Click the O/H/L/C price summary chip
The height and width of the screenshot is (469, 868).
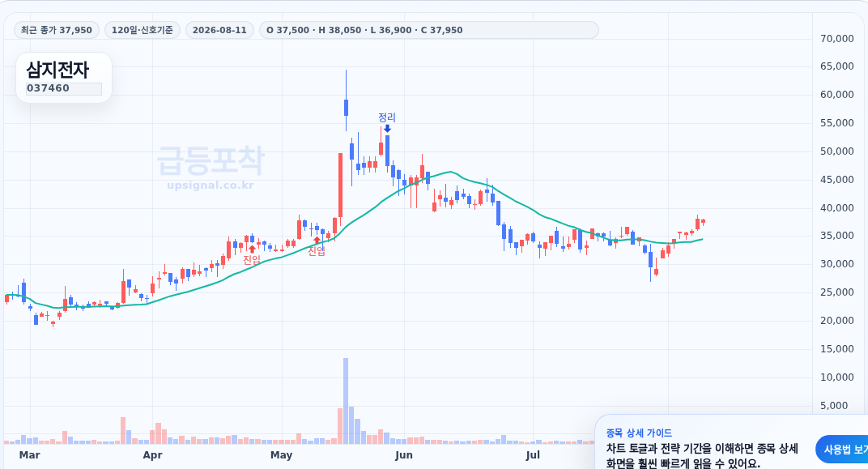coord(428,30)
